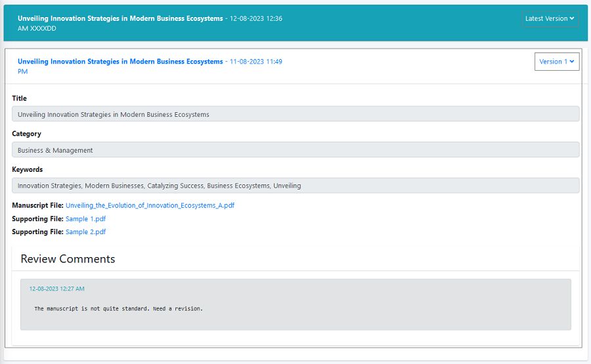Viewport: 591px width, 364px height.
Task: Click the Review Comments heading
Action: pyautogui.click(x=68, y=259)
